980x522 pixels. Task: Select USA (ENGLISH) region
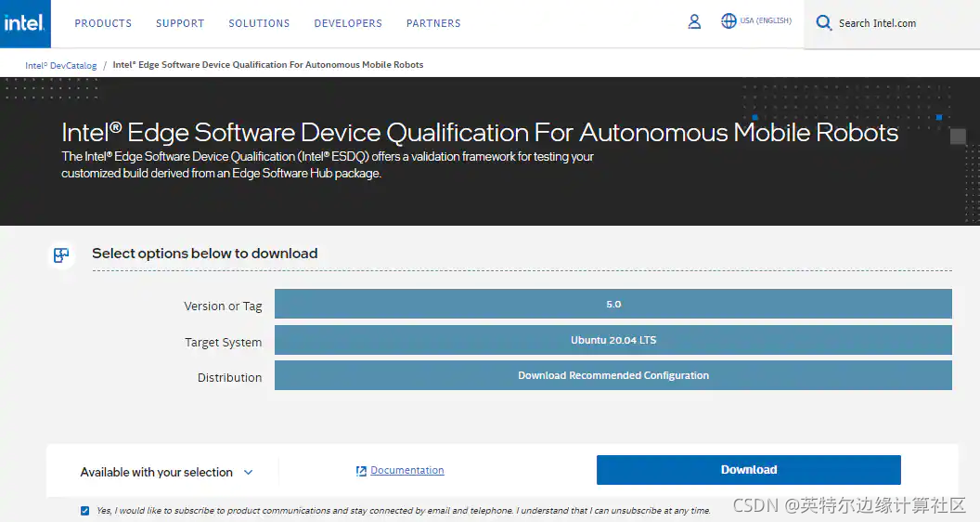coord(766,20)
